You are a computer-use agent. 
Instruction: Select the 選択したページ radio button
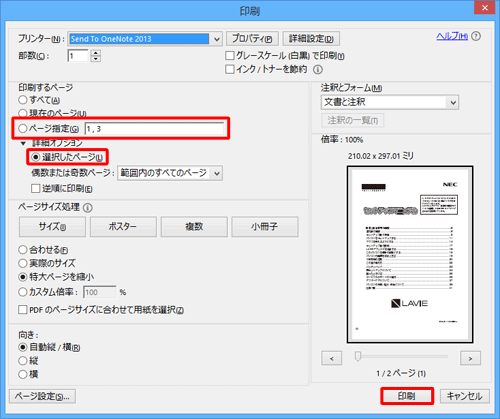coord(35,157)
